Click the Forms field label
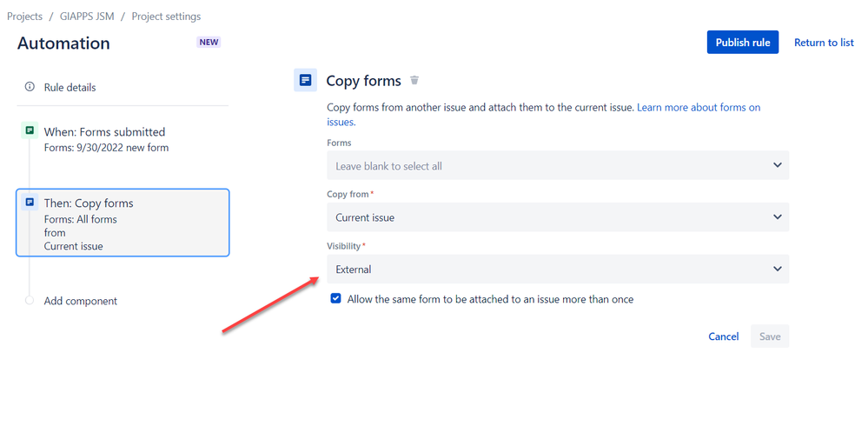Viewport: 868px width, 433px height. tap(339, 143)
